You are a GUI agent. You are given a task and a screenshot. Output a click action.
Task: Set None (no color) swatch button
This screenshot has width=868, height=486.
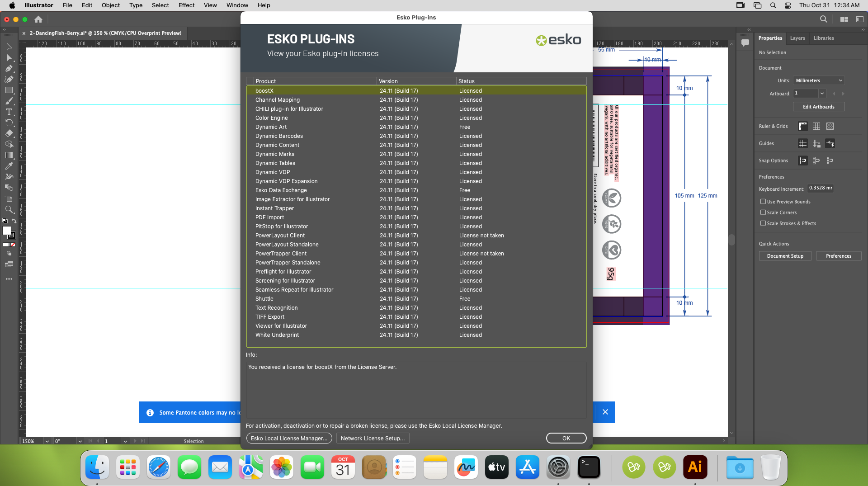coord(13,245)
